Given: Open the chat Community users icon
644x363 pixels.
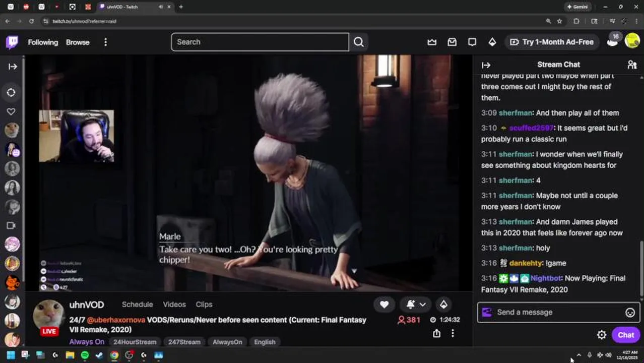Looking at the screenshot, I should click(632, 65).
